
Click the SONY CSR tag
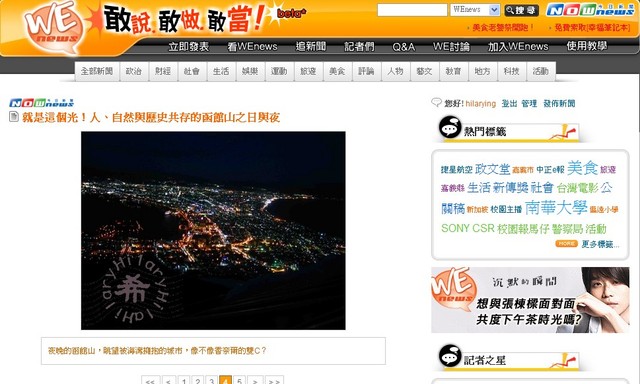468,228
